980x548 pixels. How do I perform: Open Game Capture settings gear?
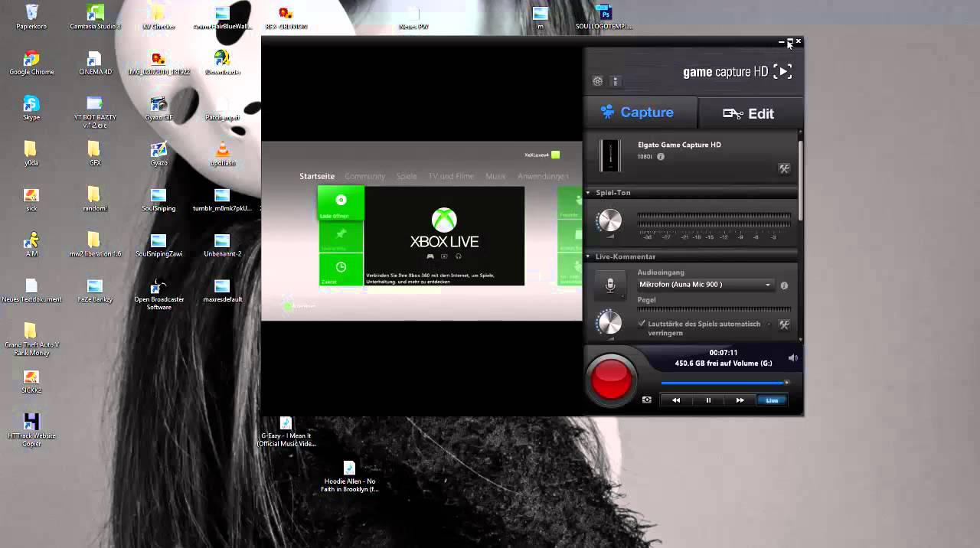(x=597, y=81)
